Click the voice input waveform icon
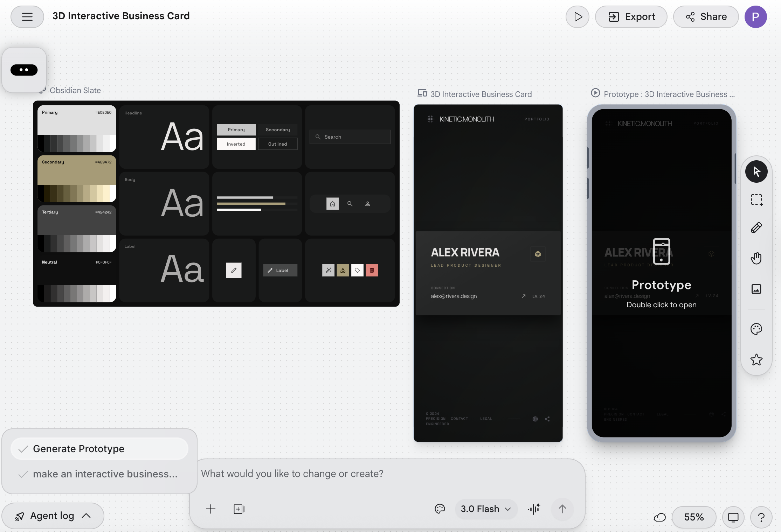The image size is (781, 532). [534, 509]
